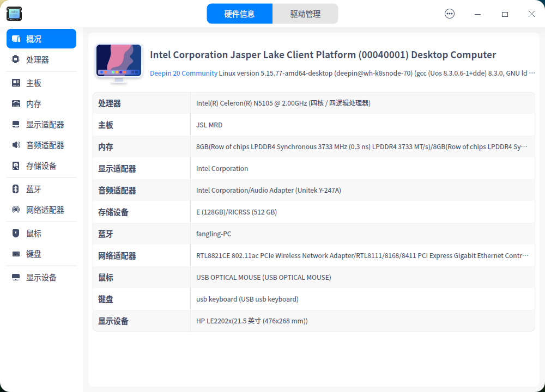Close the device manager window
The image size is (545, 392).
[x=531, y=14]
